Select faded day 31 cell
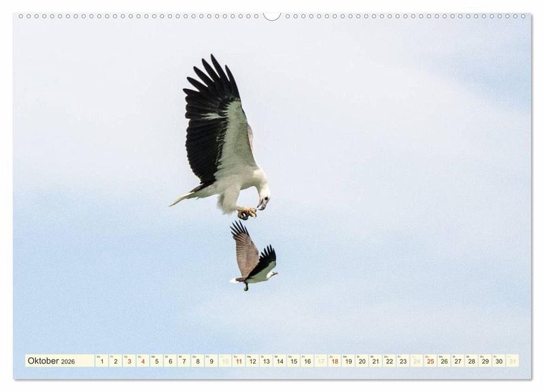This screenshot has width=544, height=392. click(x=513, y=361)
